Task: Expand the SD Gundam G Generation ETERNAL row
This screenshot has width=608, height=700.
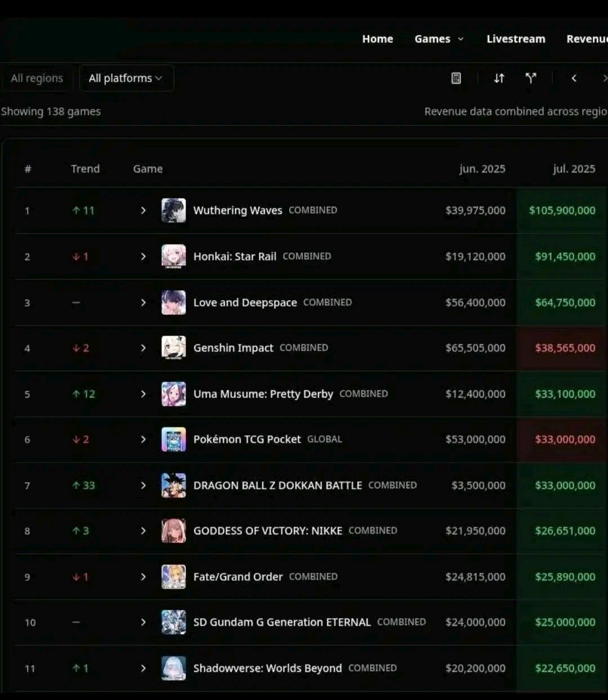Action: pos(143,622)
